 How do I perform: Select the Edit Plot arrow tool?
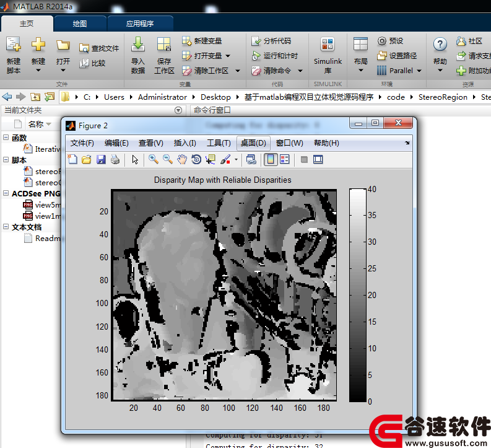point(135,159)
